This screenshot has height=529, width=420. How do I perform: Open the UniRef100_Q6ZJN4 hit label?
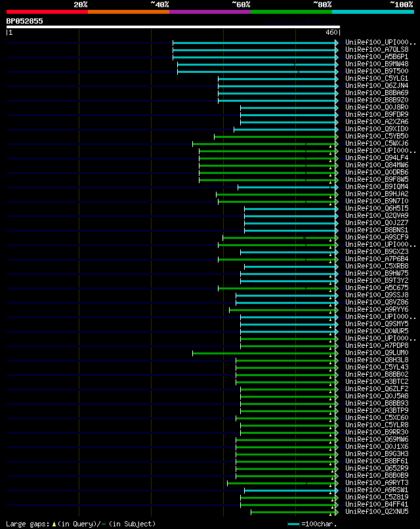(377, 86)
